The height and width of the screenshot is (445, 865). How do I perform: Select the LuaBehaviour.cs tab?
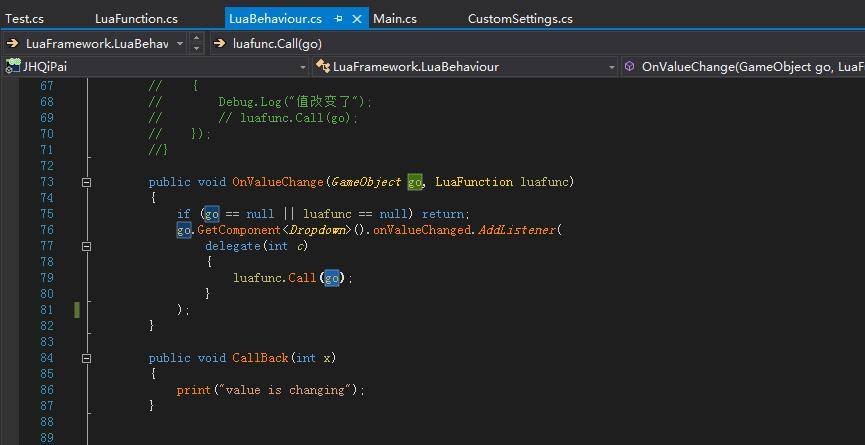click(275, 19)
